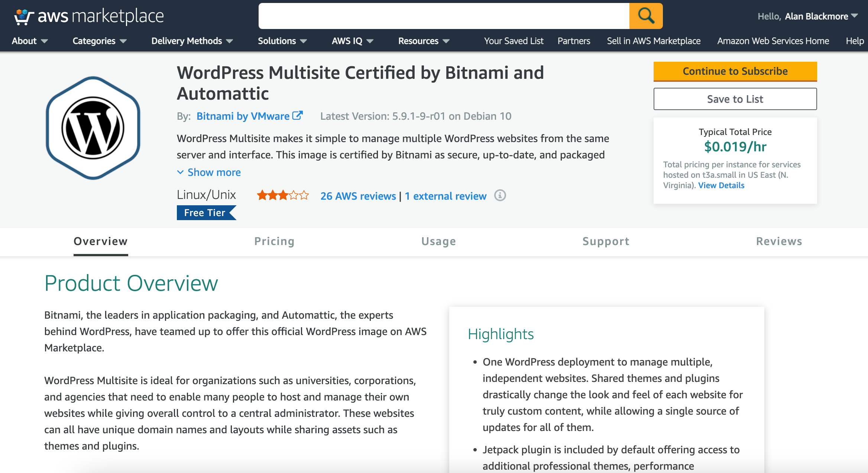The width and height of the screenshot is (868, 473).
Task: Click the Latest Version 5.9.1-9-r01 text
Action: (416, 116)
